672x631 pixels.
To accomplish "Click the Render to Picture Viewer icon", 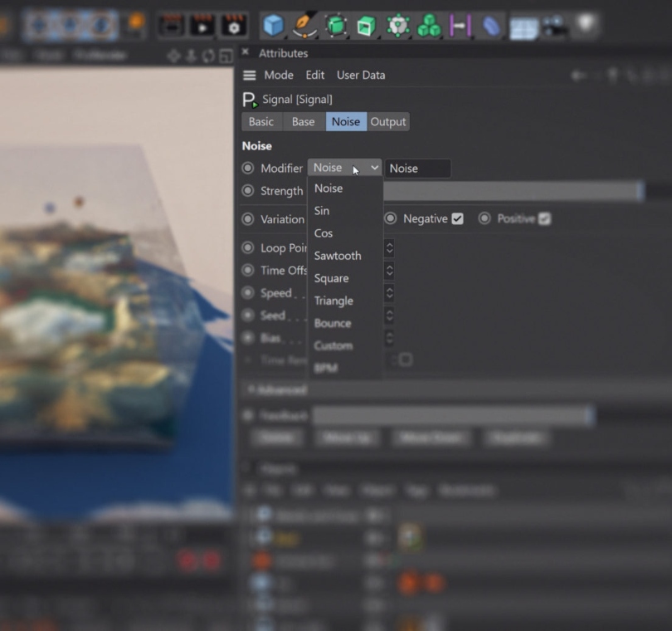I will (202, 27).
